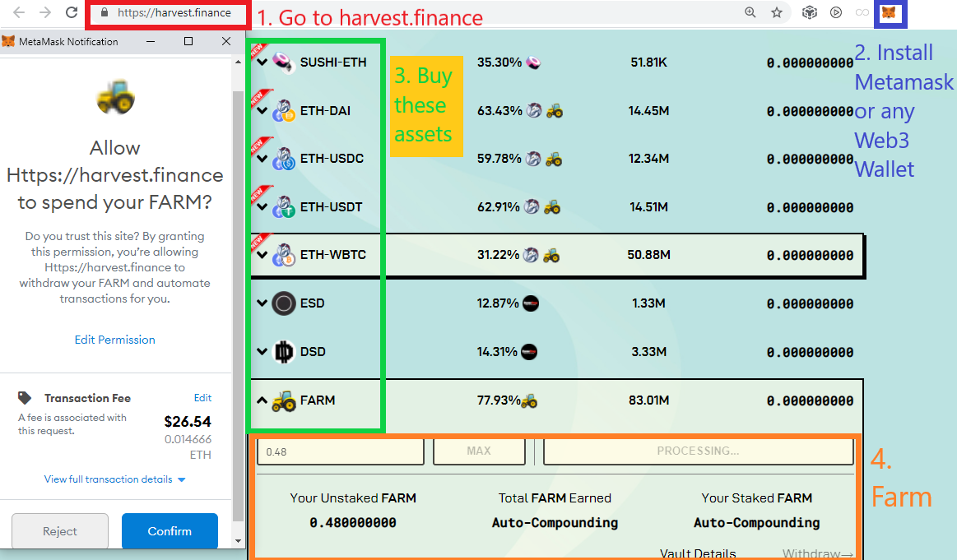Click the SUSHI-ETH token pair icon
The height and width of the screenshot is (560, 957).
[283, 62]
